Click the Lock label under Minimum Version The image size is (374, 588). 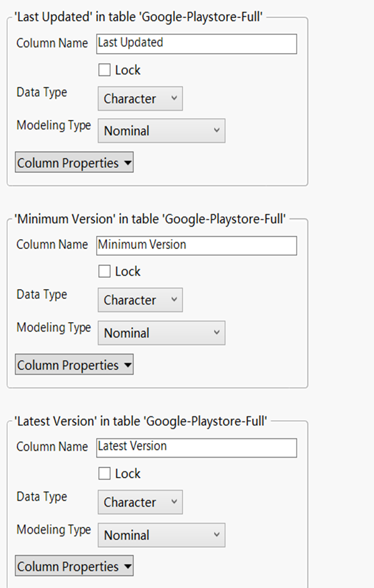[x=128, y=272]
